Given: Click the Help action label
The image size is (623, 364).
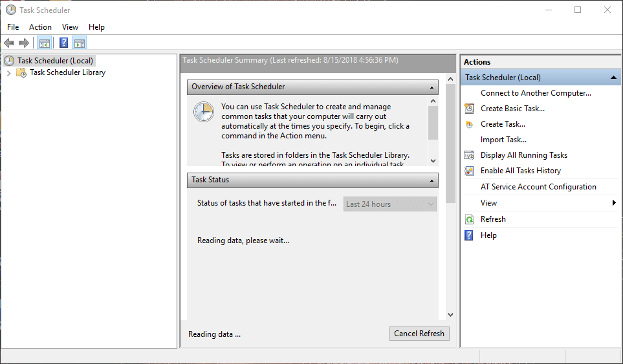Looking at the screenshot, I should (x=488, y=235).
